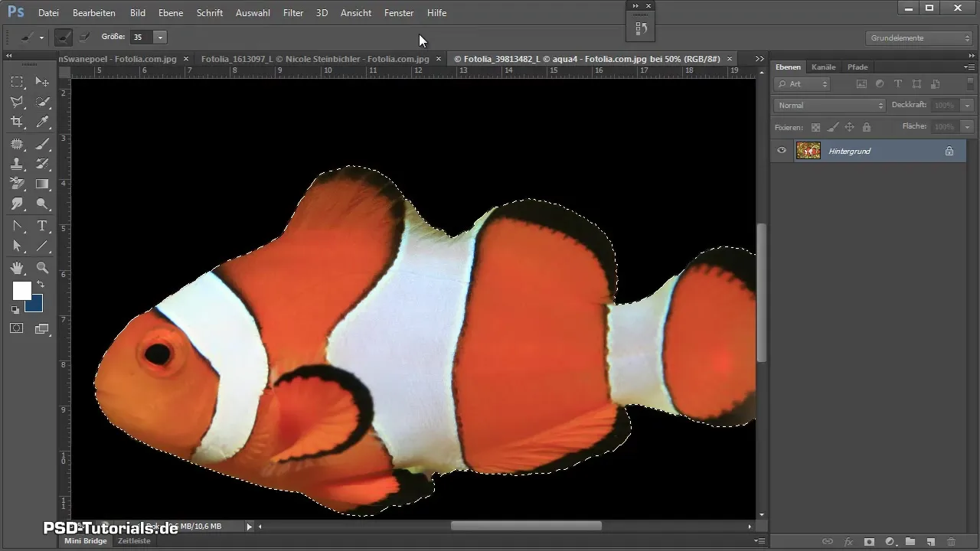The image size is (980, 551).
Task: Select the Zoom magnifier tool
Action: point(42,268)
